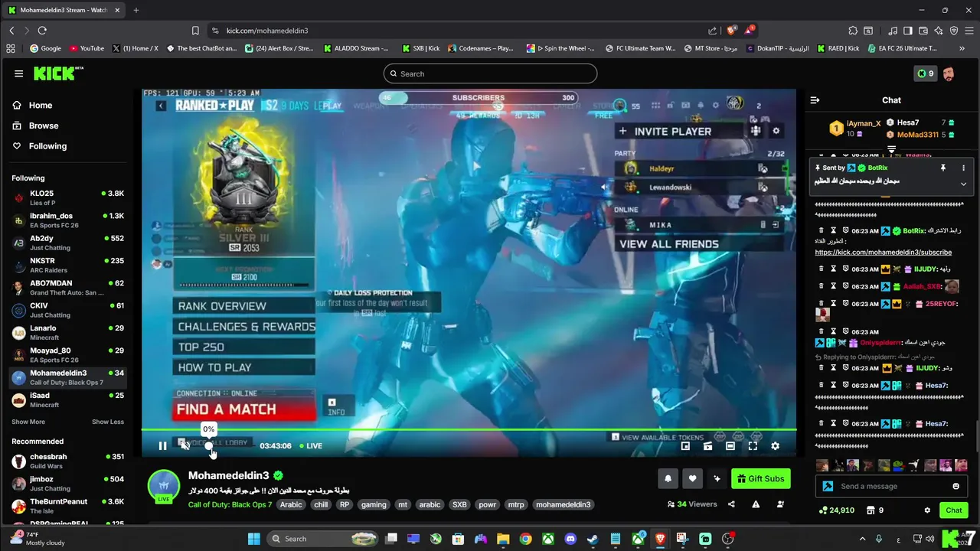Open Mohamedeldin3 channel avatar
980x551 pixels.
(163, 485)
